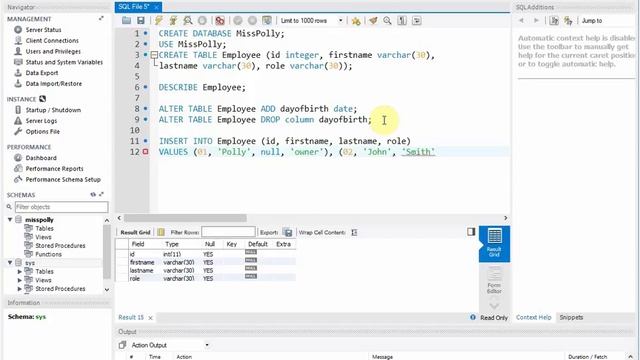Stop query execution (gray circle icon)
Viewport: 640px width, 360px height.
202,20
